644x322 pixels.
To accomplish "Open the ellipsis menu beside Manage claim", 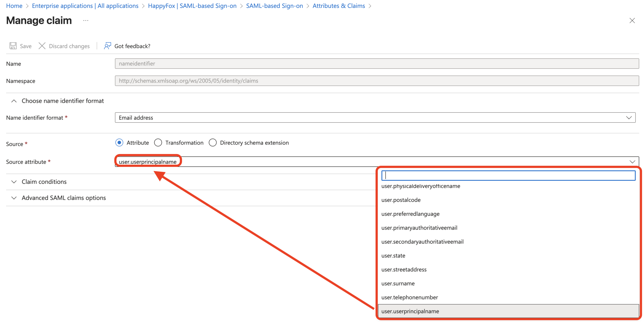I will click(x=86, y=21).
